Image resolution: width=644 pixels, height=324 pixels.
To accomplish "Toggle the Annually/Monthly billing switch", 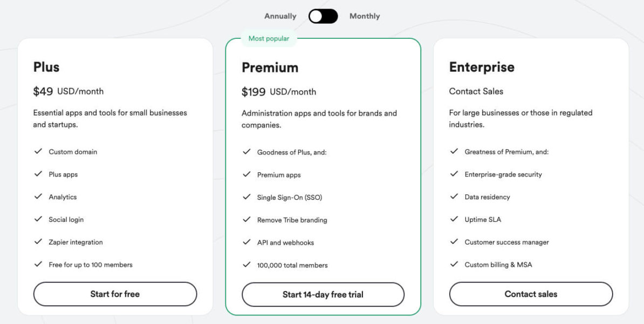I will click(x=323, y=16).
